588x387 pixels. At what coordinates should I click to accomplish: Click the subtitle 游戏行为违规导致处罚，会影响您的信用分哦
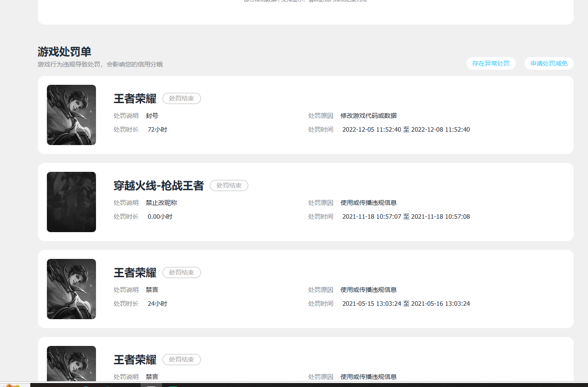pyautogui.click(x=100, y=64)
